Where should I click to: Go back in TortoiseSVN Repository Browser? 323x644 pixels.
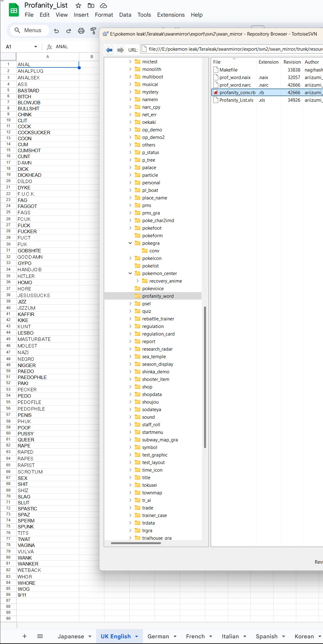click(109, 50)
